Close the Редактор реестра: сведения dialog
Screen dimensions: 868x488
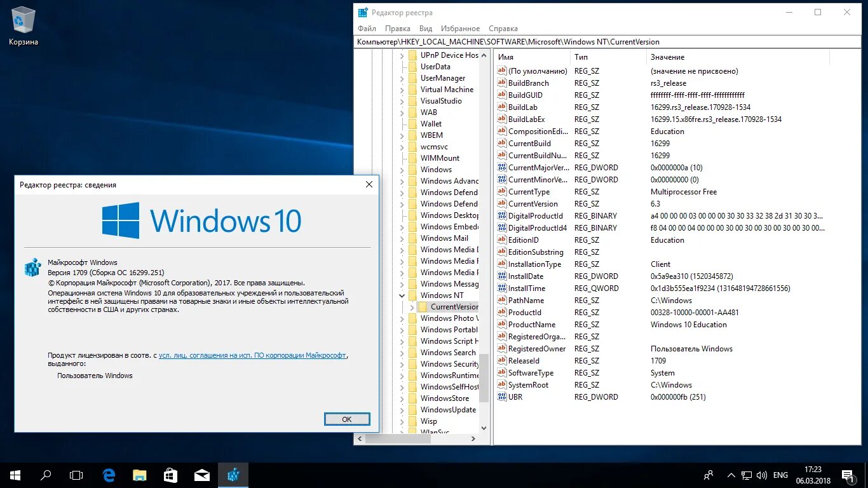[x=369, y=184]
